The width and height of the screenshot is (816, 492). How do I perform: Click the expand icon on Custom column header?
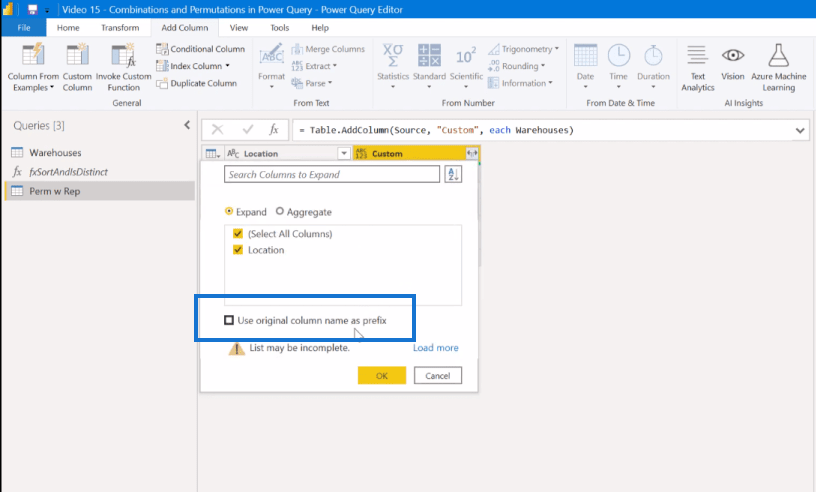472,153
